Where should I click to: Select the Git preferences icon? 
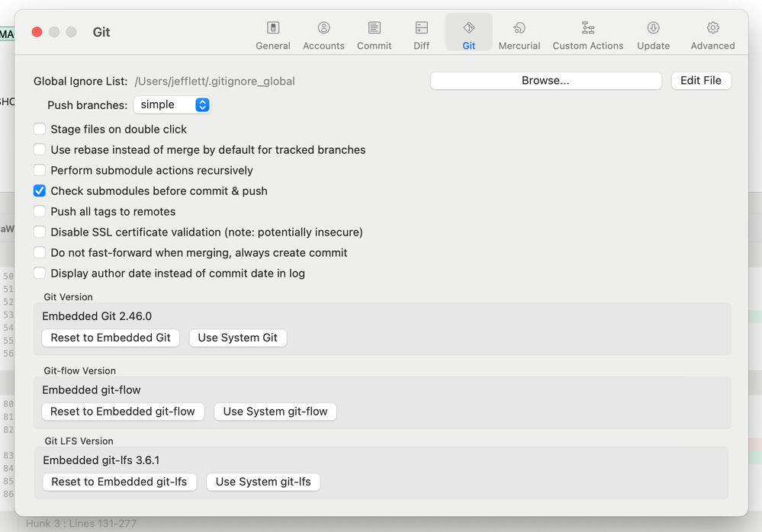tap(469, 28)
